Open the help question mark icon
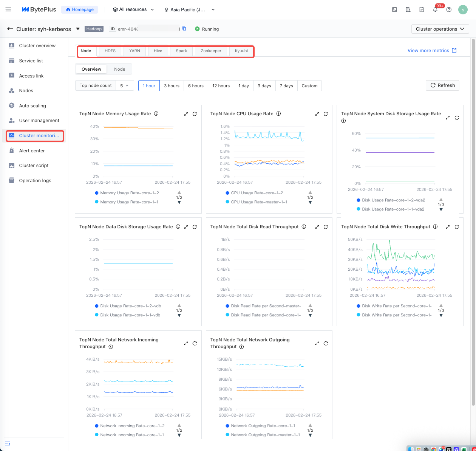 449,10
